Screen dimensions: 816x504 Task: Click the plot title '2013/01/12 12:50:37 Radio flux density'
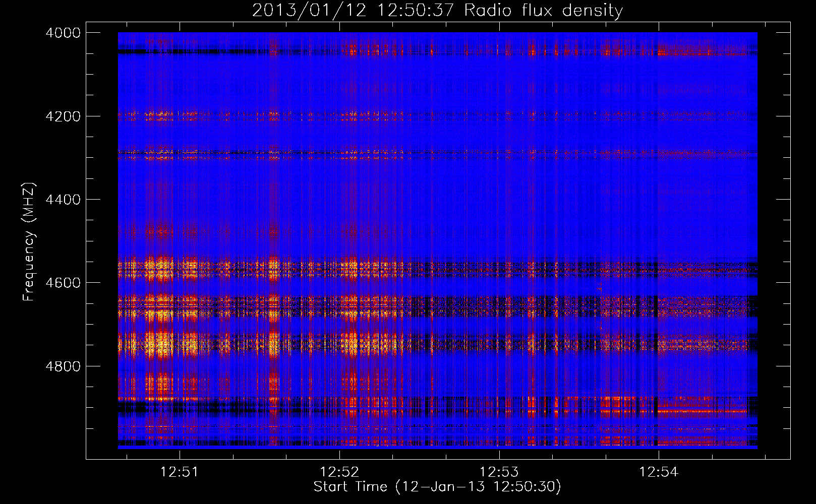tap(437, 10)
